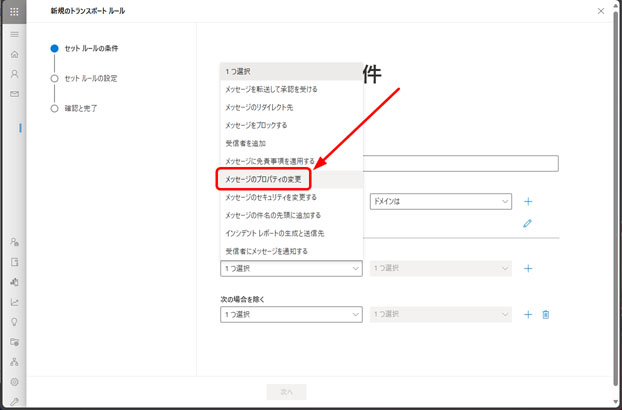Choose メッセージに免責事項を適用する option
This screenshot has width=622, height=410.
(292, 161)
